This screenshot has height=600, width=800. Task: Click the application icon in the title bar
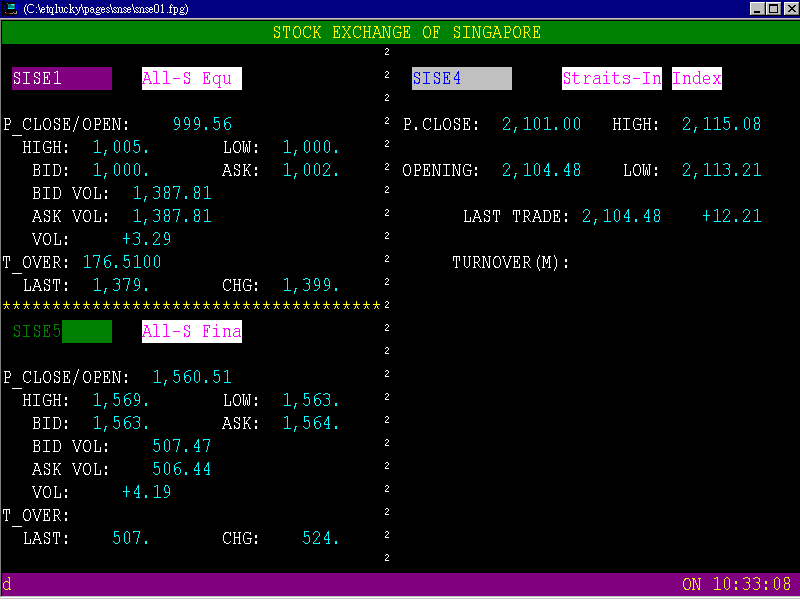tap(11, 8)
